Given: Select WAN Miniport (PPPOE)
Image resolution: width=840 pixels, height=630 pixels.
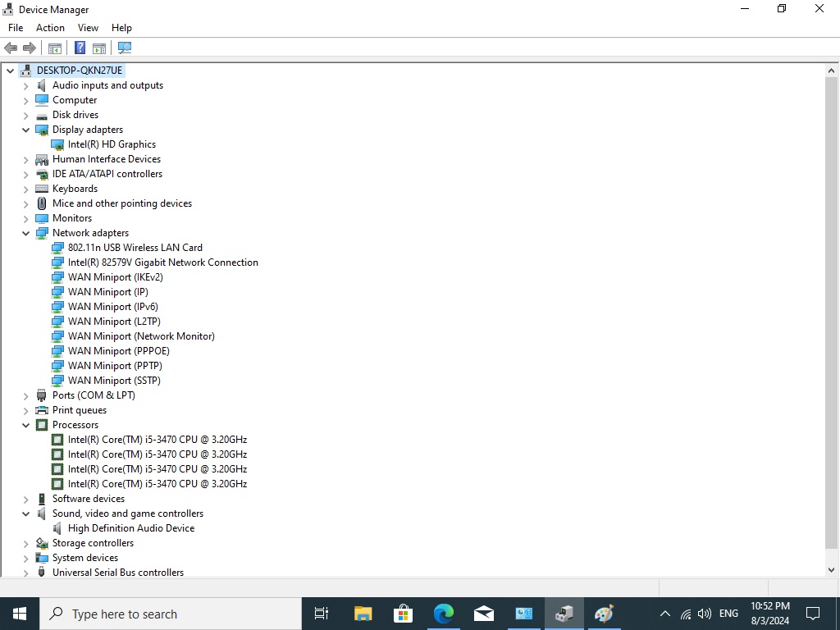Looking at the screenshot, I should click(x=118, y=351).
